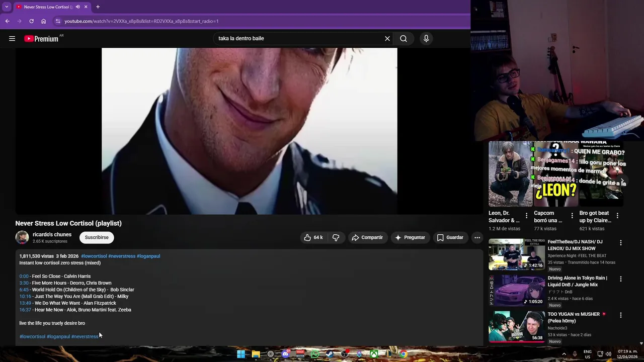Like the video (64 k)

(313, 237)
